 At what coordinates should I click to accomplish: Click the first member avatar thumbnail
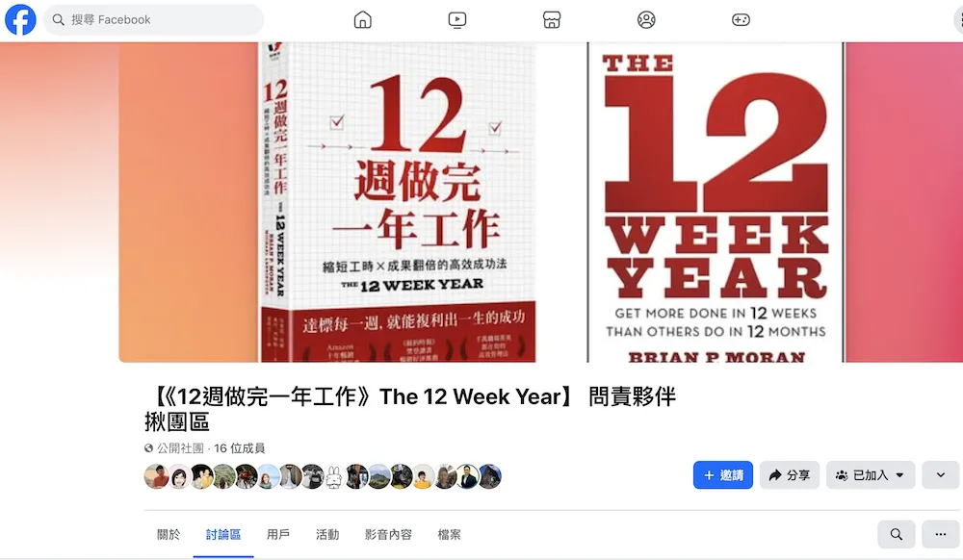click(157, 476)
